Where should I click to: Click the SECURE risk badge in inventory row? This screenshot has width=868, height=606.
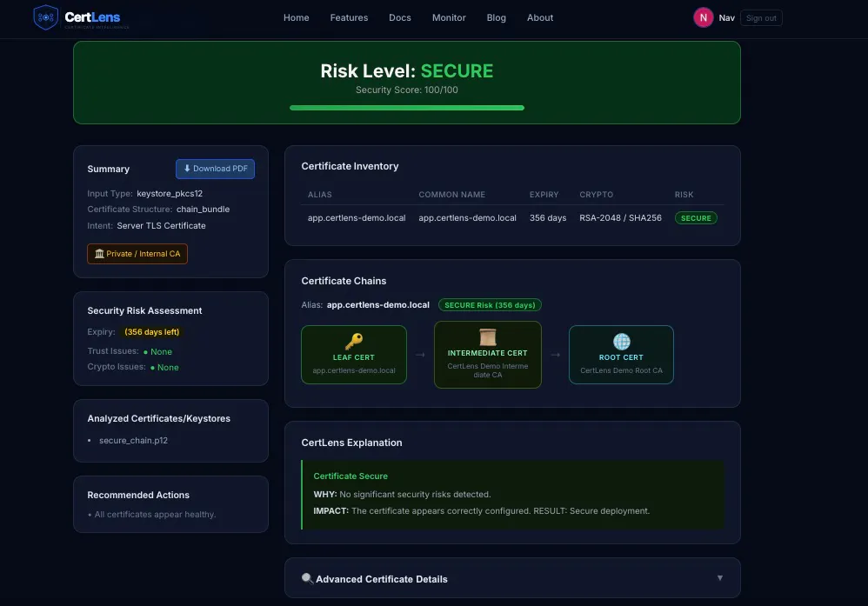[696, 218]
